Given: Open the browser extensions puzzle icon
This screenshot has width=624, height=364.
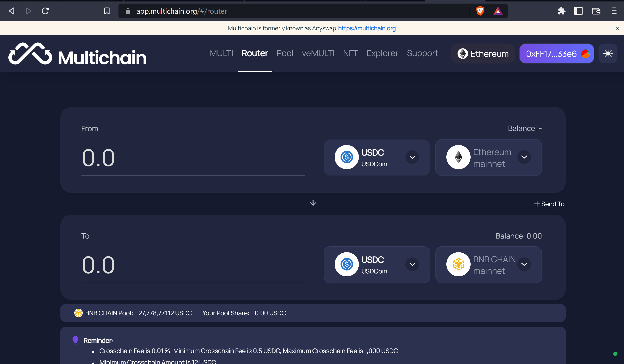Looking at the screenshot, I should click(561, 11).
